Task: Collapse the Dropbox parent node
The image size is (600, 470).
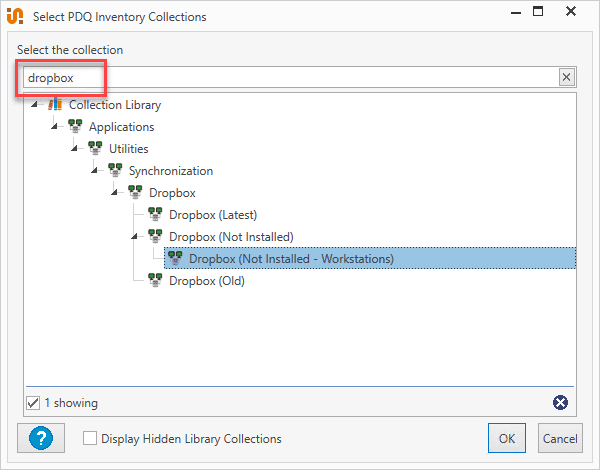Action: [114, 192]
